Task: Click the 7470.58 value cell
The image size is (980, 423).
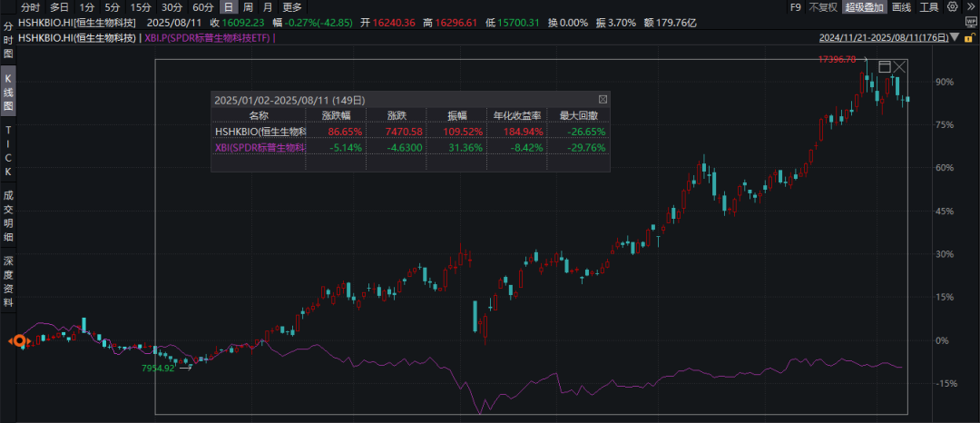Action: [x=405, y=132]
